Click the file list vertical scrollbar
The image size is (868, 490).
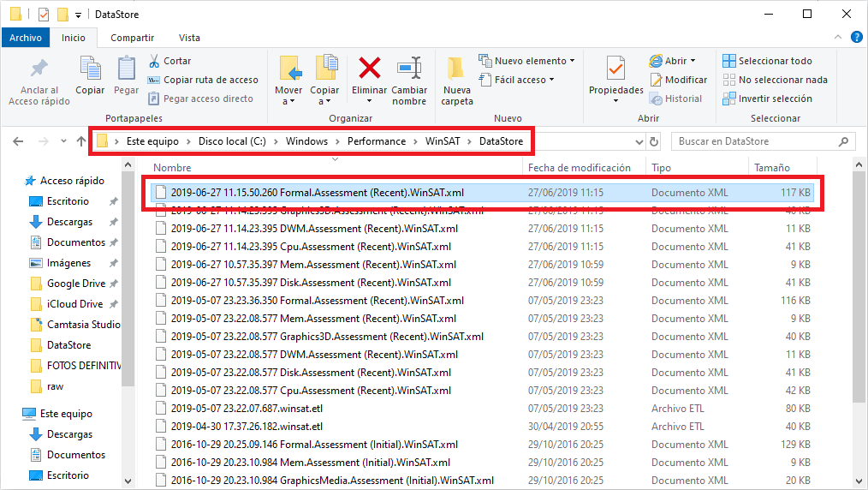coord(859,288)
